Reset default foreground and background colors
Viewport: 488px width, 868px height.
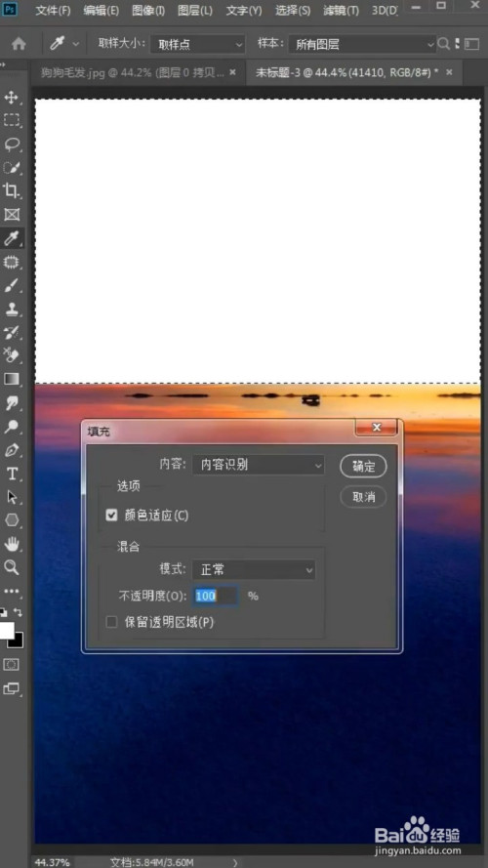pyautogui.click(x=4, y=612)
